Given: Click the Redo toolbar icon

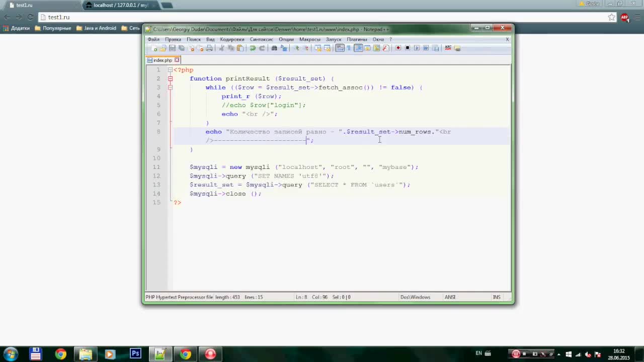Looking at the screenshot, I should (262, 48).
